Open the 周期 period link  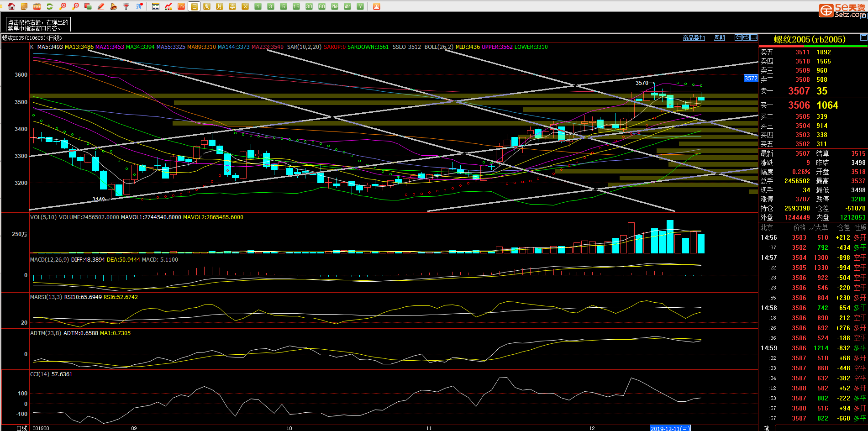(x=719, y=38)
